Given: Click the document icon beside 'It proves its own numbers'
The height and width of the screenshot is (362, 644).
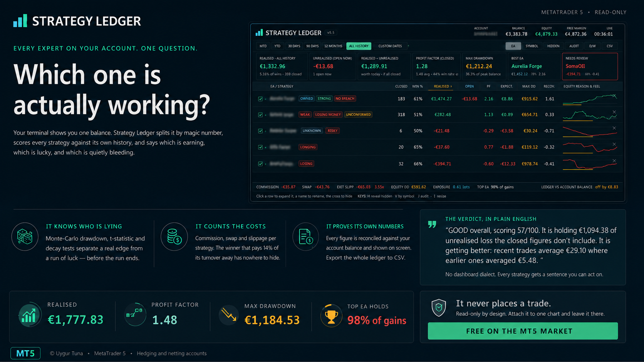Looking at the screenshot, I should pos(306,237).
